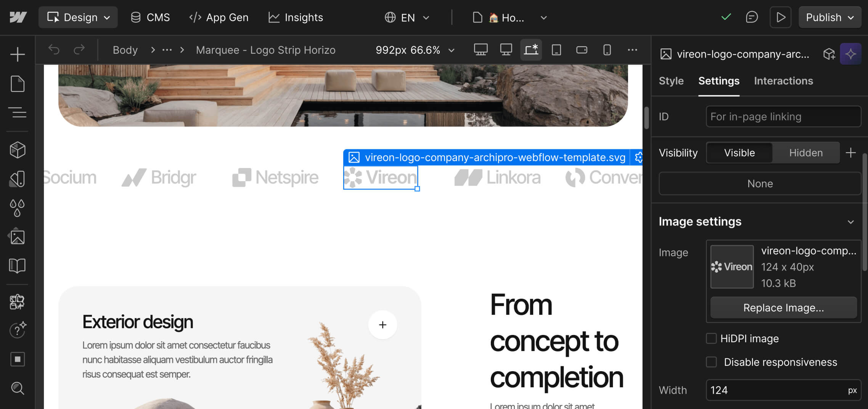
Task: Select the Linkora logo on canvas
Action: (497, 177)
